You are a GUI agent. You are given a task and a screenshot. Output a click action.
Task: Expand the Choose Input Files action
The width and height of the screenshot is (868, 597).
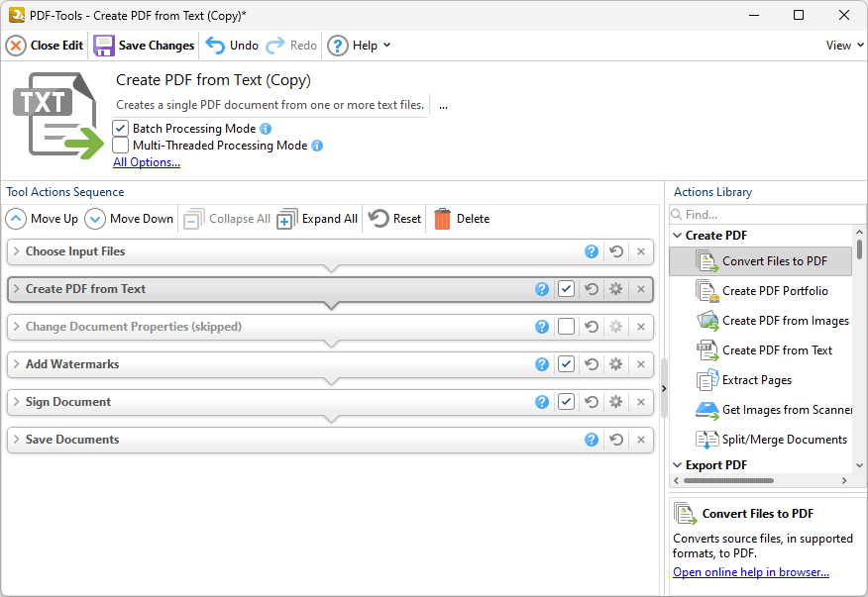click(x=17, y=251)
